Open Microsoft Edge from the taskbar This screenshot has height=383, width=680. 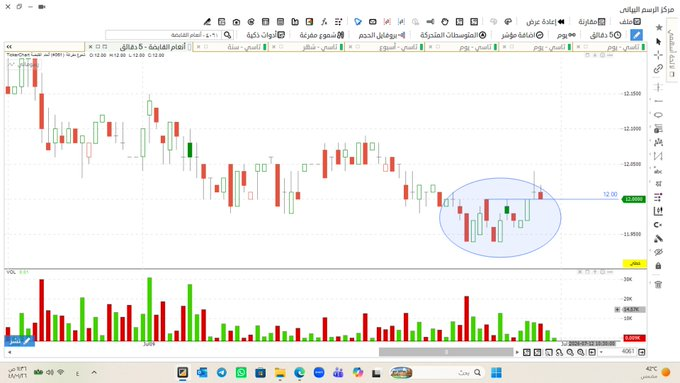click(x=299, y=373)
